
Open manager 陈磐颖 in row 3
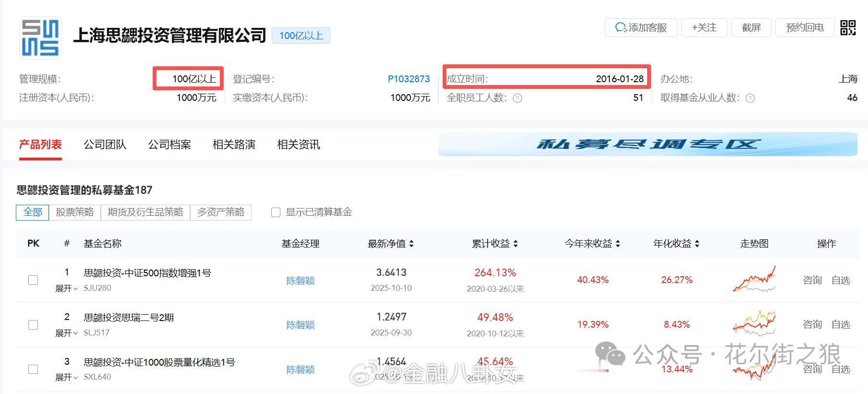(x=301, y=369)
